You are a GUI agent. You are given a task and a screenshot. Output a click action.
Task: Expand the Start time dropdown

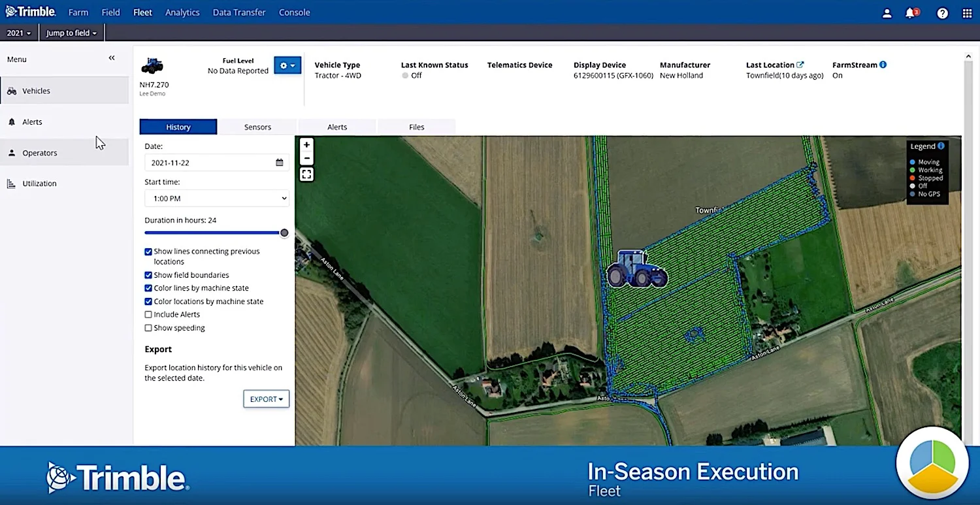pyautogui.click(x=216, y=198)
